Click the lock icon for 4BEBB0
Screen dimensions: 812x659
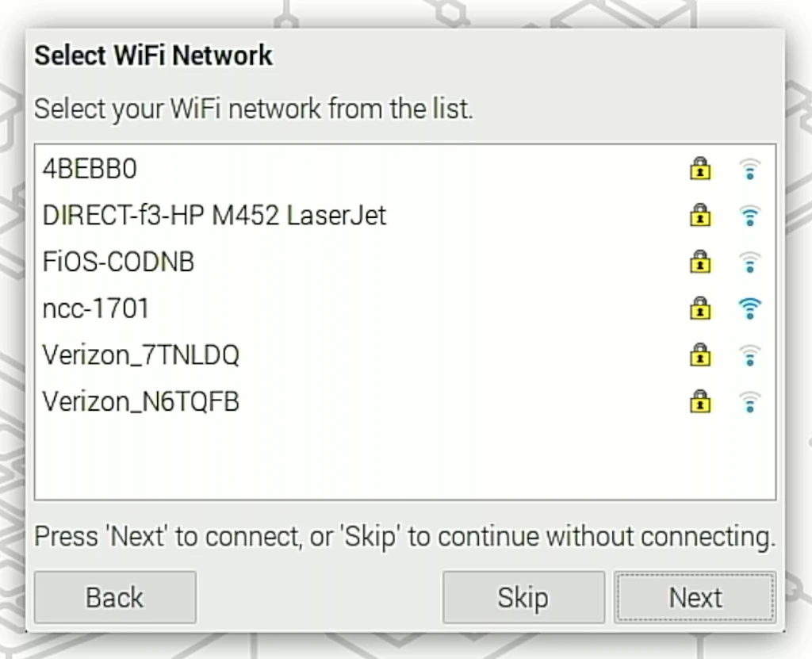pos(700,169)
